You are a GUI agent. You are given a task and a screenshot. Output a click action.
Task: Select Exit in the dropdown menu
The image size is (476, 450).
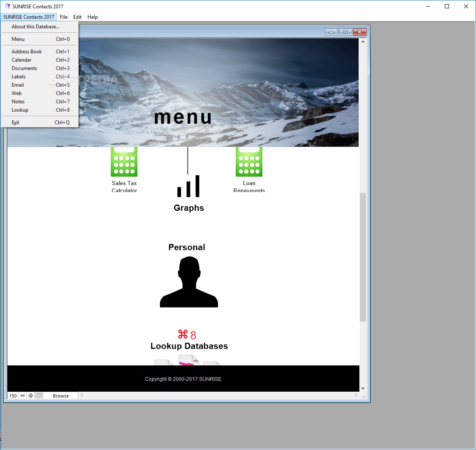coord(40,122)
